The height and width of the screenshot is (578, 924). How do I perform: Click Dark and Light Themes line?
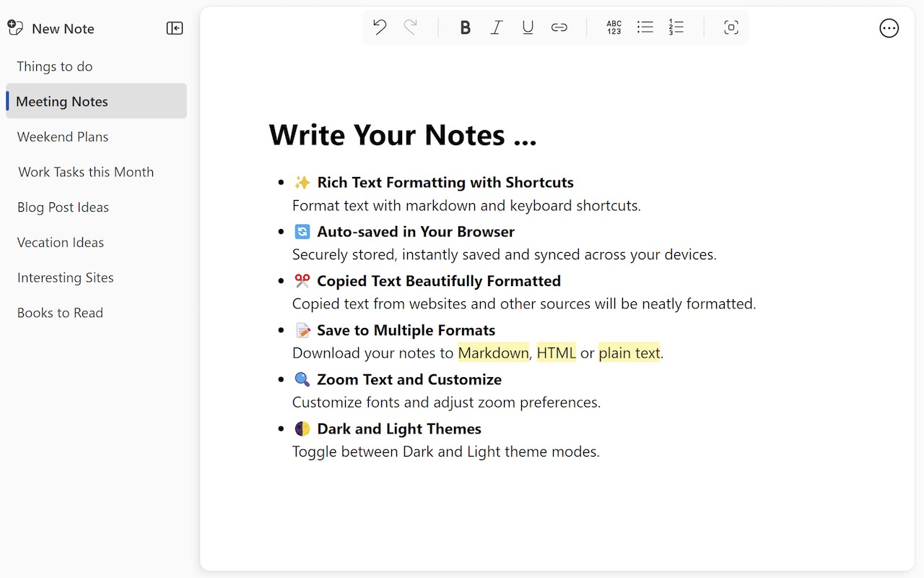tap(399, 428)
